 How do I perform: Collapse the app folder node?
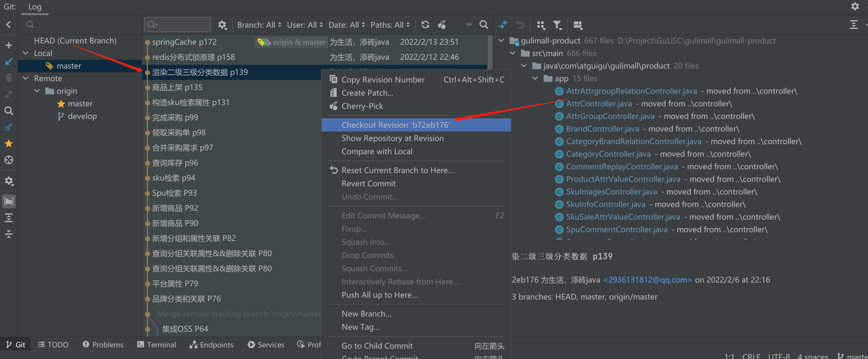click(x=535, y=79)
